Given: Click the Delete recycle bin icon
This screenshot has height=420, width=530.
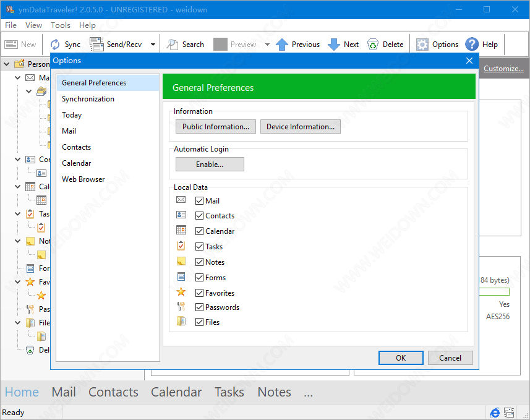Looking at the screenshot, I should coord(373,45).
